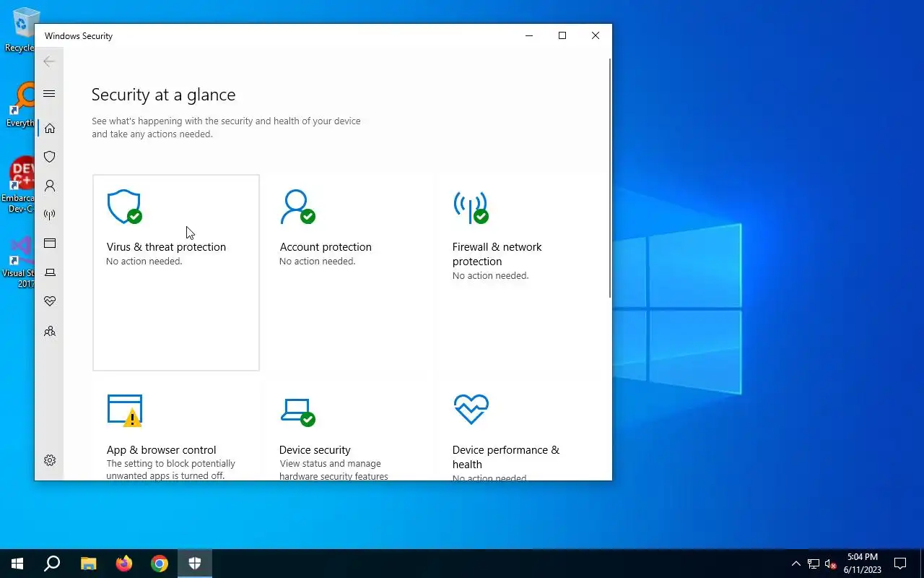Maximize the Windows Security window
This screenshot has height=578, width=924.
pyautogui.click(x=562, y=35)
